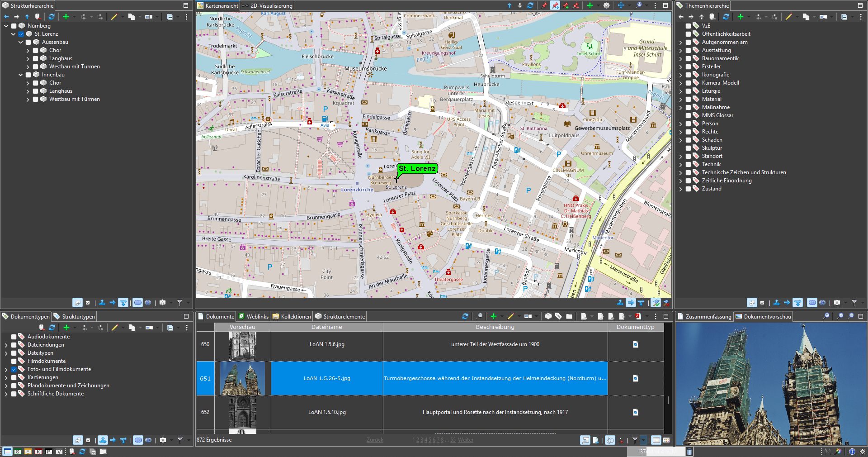Screen dimensions: 868x457
Task: Open the Kollektionen tab
Action: (295, 317)
